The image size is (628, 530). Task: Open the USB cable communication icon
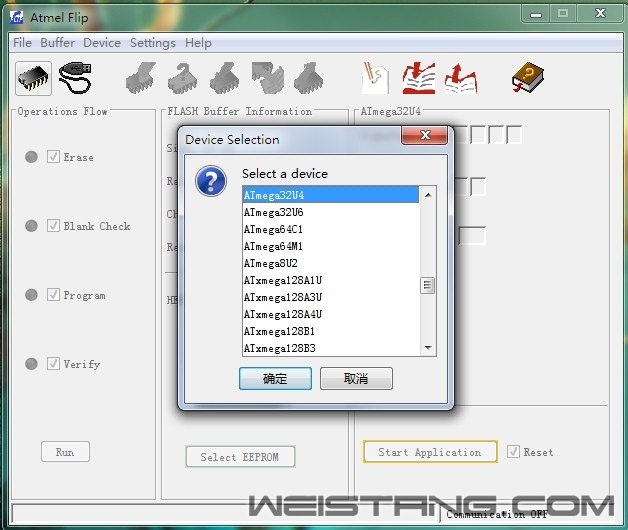pyautogui.click(x=75, y=78)
